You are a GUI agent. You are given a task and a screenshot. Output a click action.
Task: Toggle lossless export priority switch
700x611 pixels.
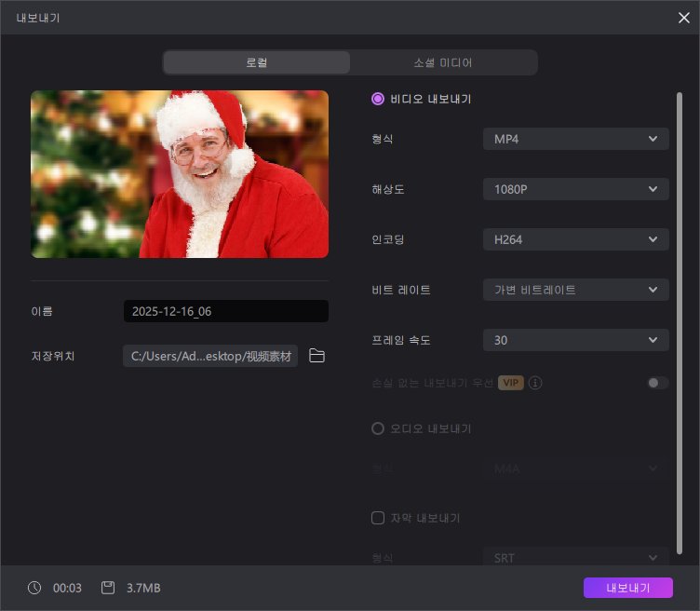[x=658, y=383]
